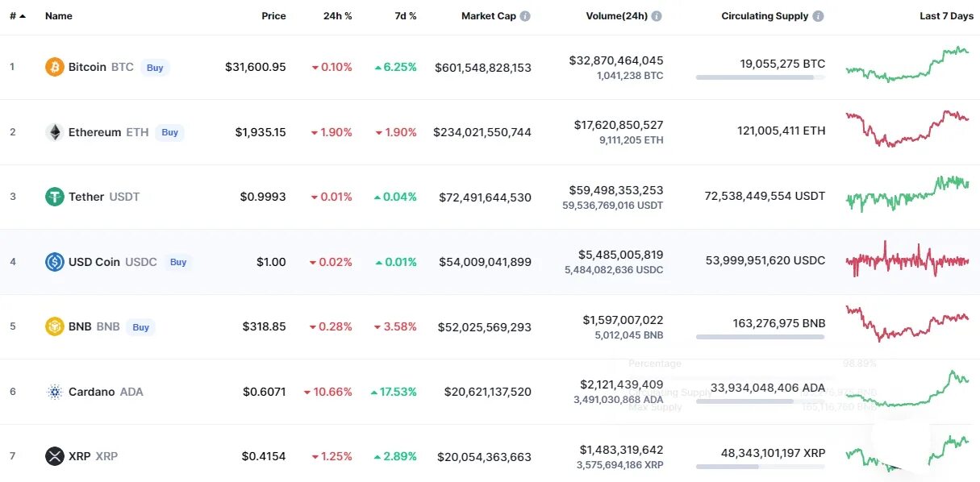This screenshot has width=980, height=482.
Task: Open Volume(24h) info tooltip icon
Action: tap(657, 16)
